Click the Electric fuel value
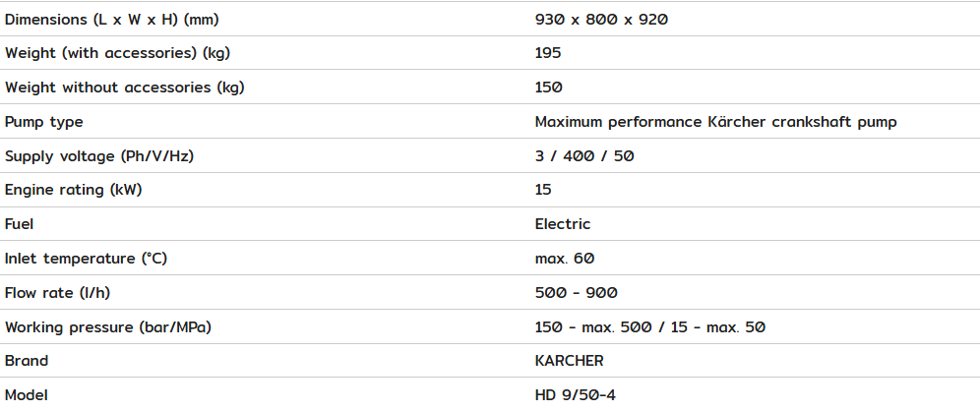The image size is (980, 411). coord(563,224)
